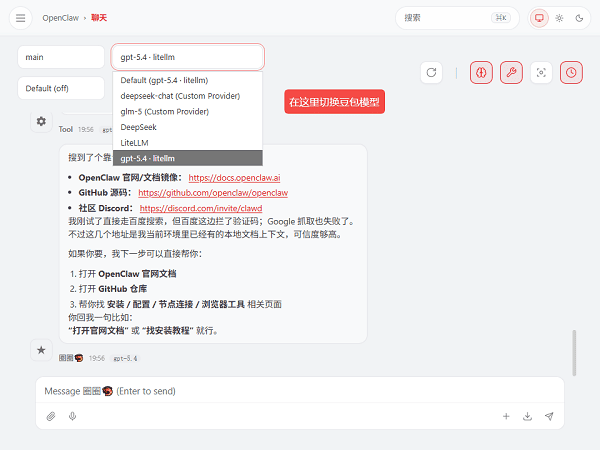Select Default (gpt-5.4 · litellm) option

(x=188, y=80)
